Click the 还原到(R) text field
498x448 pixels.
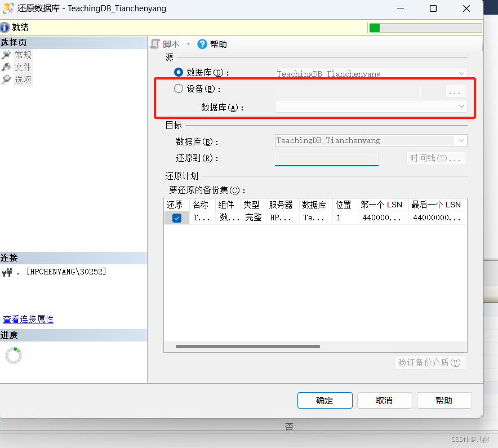[x=327, y=158]
